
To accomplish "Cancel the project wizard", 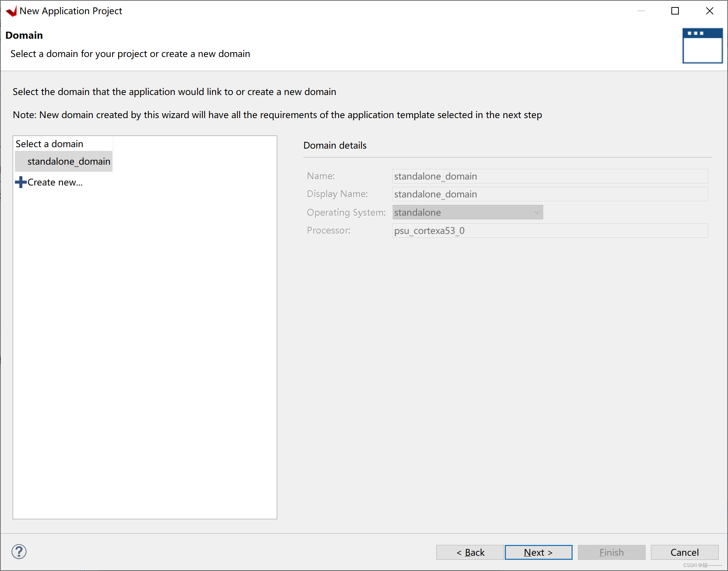I will [684, 552].
